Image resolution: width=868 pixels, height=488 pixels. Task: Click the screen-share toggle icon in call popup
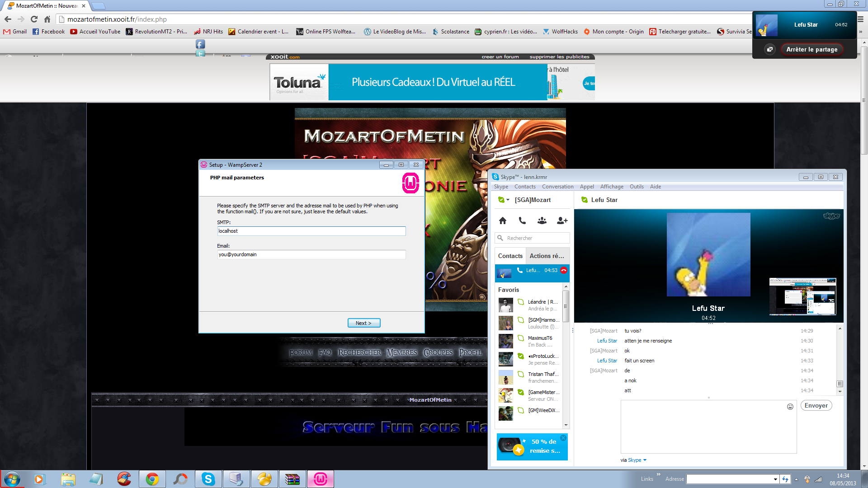tap(769, 49)
